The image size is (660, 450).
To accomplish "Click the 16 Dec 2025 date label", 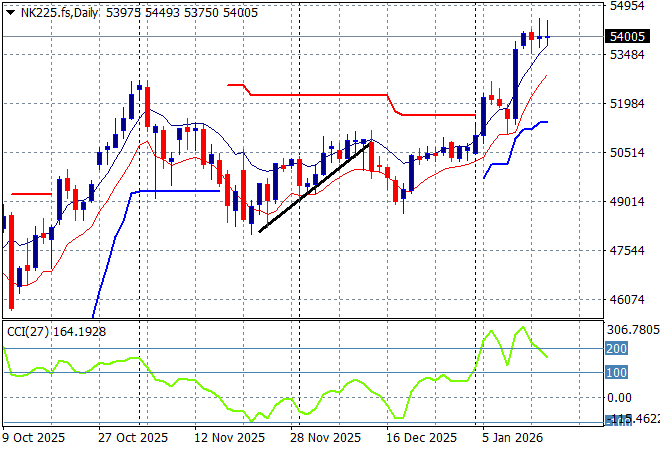I will click(421, 438).
